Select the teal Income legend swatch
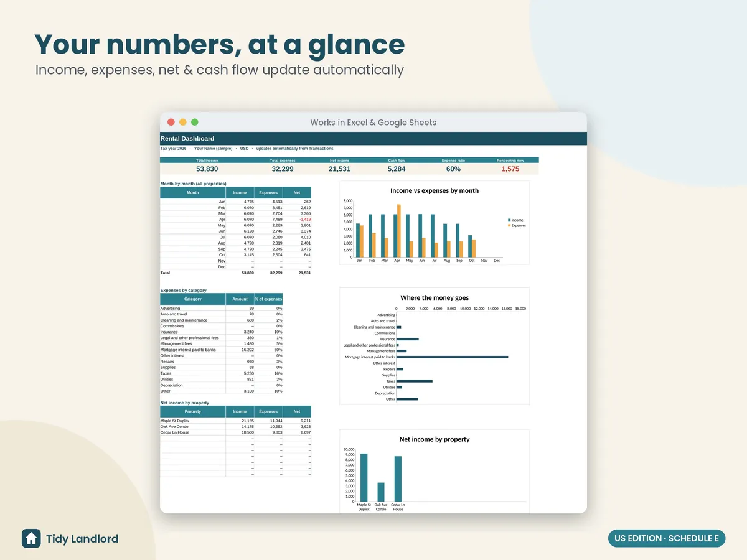The image size is (747, 560). click(509, 220)
